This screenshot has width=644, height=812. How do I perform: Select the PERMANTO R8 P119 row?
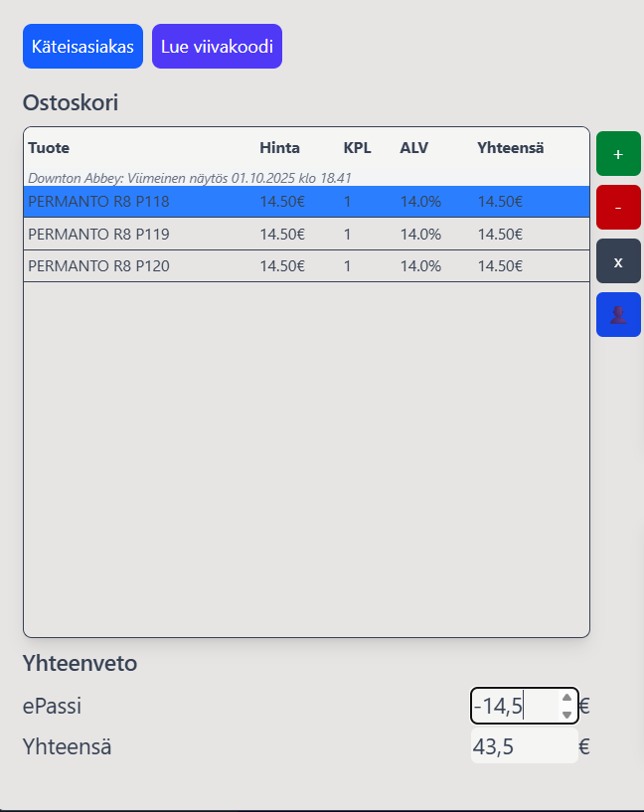click(x=99, y=235)
